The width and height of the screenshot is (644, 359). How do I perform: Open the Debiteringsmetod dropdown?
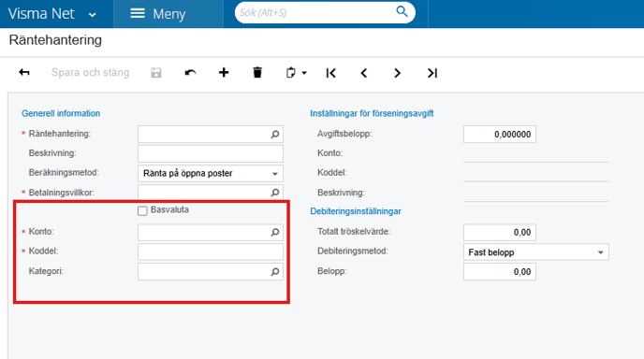tap(536, 252)
